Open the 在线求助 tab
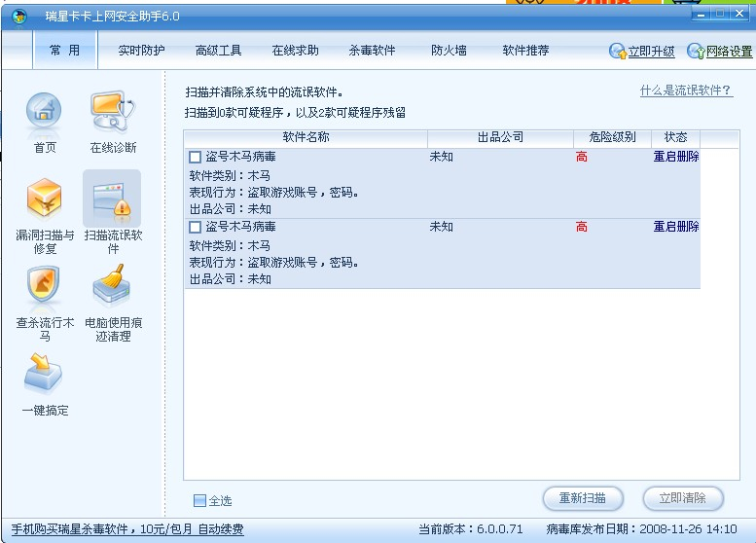The width and height of the screenshot is (756, 543). coord(295,51)
